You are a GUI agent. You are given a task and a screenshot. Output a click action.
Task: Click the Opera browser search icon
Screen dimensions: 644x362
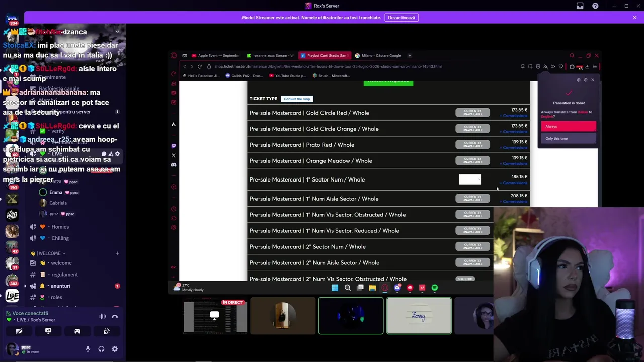572,56
